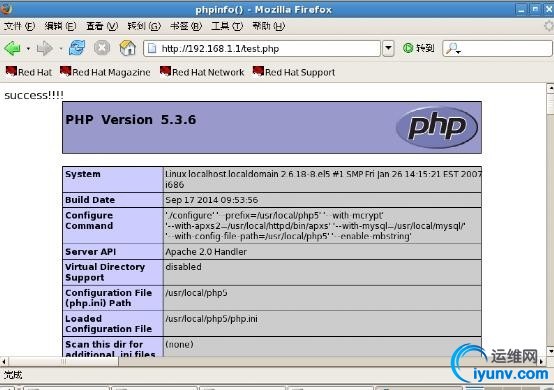This screenshot has width=554, height=390.
Task: Click the 'success!!!!' text
Action: (34, 95)
